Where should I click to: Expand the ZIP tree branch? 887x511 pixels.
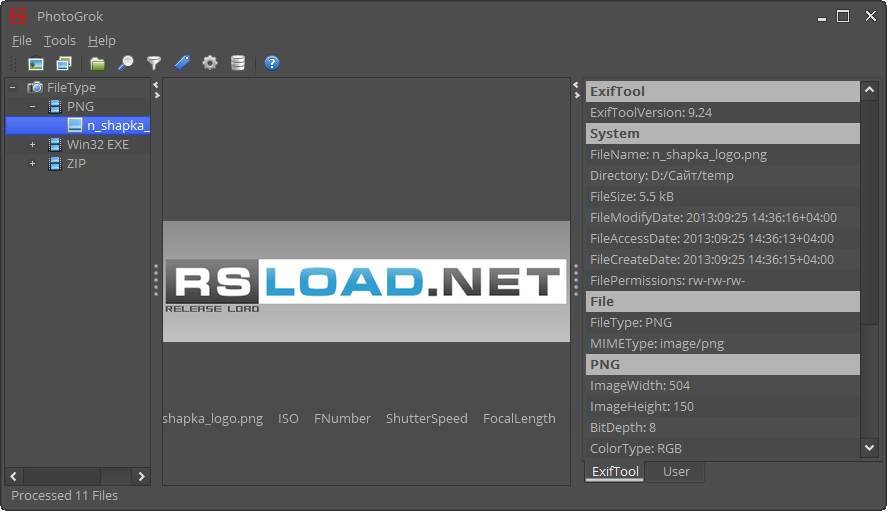click(32, 164)
